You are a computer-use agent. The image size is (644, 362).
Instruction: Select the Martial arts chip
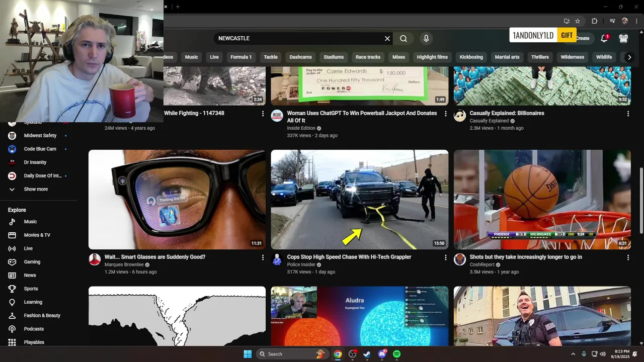click(507, 57)
